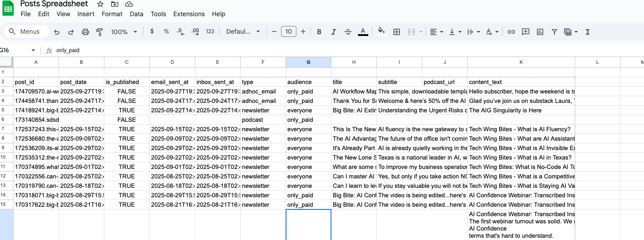Image resolution: width=644 pixels, height=240 pixels.
Task: Open the Functions sigma menu
Action: (588, 32)
